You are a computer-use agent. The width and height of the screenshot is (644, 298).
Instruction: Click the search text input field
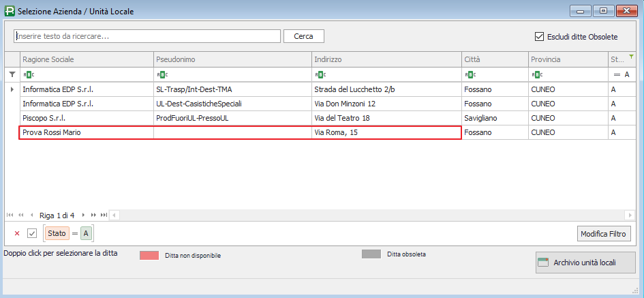[147, 36]
